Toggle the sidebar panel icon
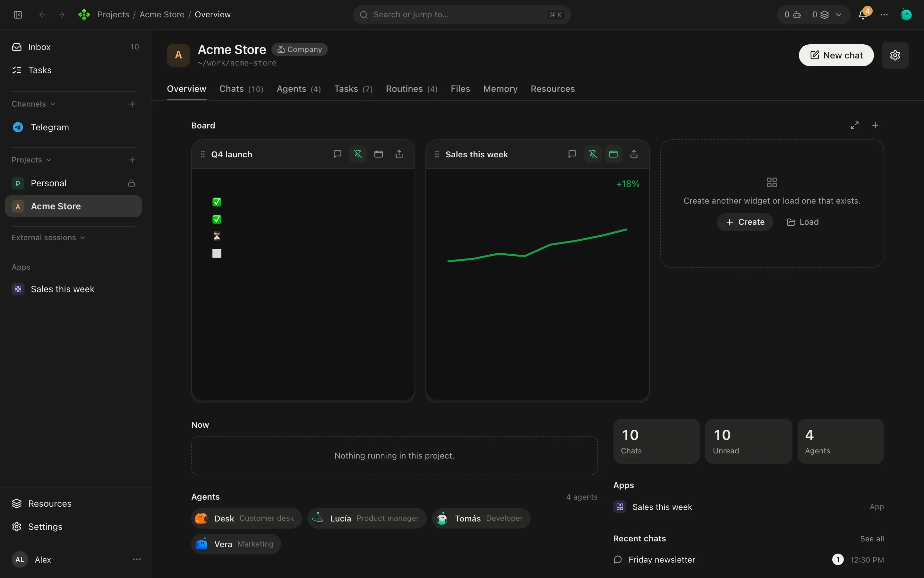Viewport: 924px width, 578px height. (18, 14)
